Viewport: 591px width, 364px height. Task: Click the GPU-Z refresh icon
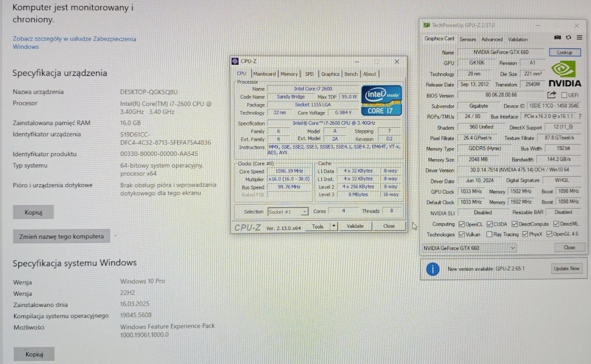point(568,37)
